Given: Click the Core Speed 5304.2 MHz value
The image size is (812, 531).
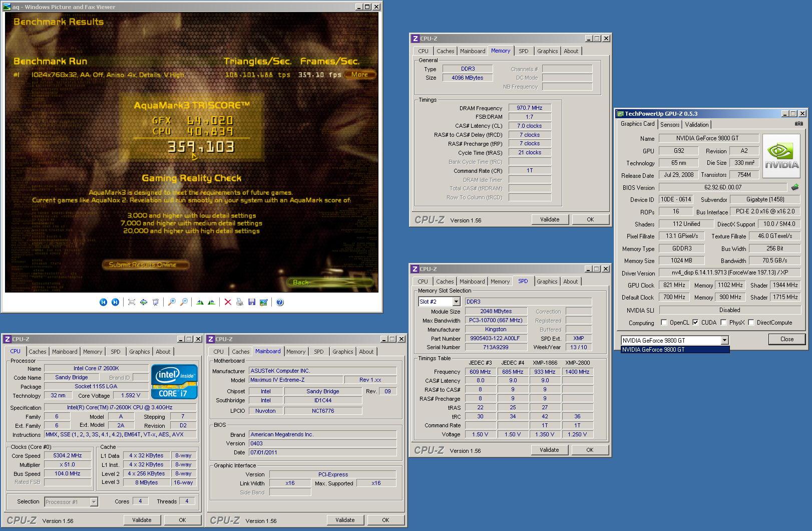Looking at the screenshot, I should click(x=68, y=455).
